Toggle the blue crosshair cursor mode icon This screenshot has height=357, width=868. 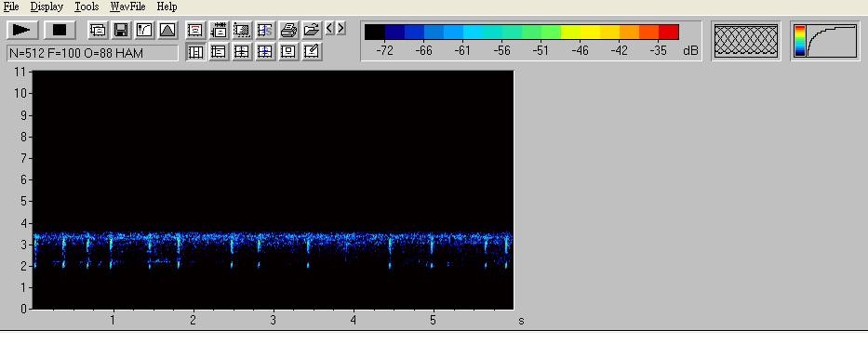[265, 52]
